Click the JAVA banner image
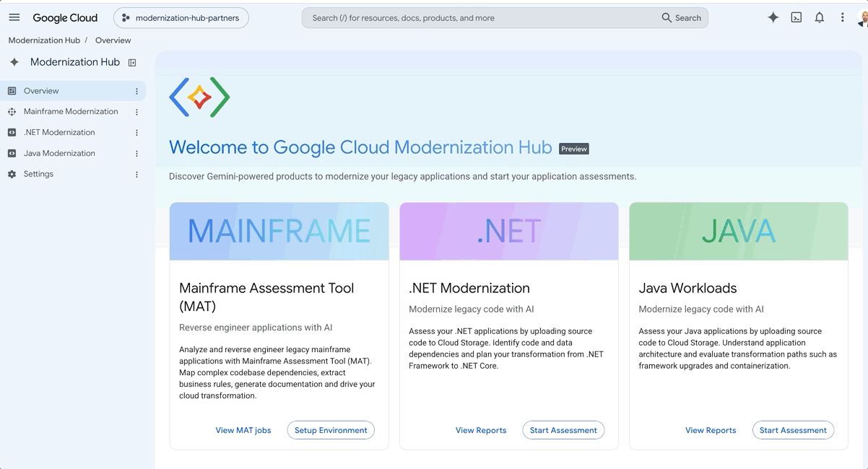868x469 pixels. 739,231
